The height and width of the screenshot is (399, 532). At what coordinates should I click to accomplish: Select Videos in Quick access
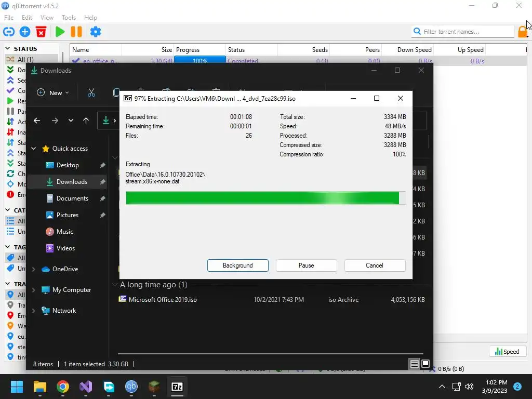68,248
